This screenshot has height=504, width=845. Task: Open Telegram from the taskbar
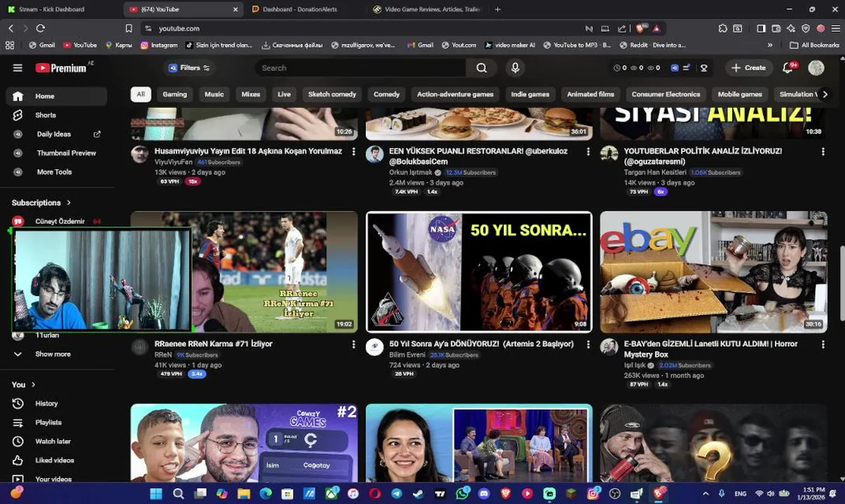pos(397,493)
